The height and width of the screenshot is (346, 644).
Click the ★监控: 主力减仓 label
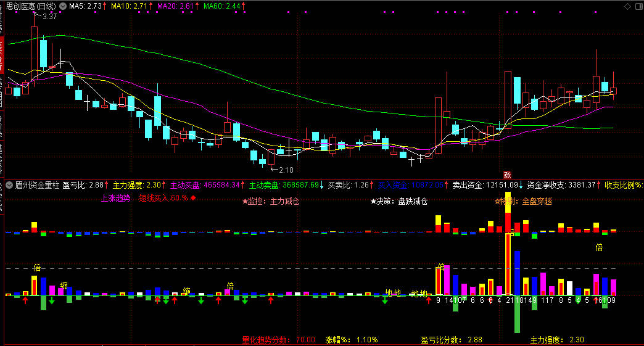coord(271,202)
